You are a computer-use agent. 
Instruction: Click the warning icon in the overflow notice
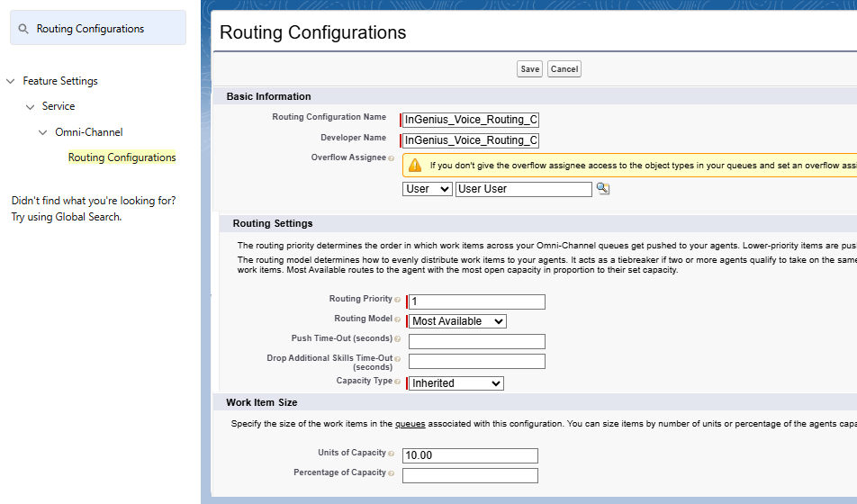pos(415,166)
